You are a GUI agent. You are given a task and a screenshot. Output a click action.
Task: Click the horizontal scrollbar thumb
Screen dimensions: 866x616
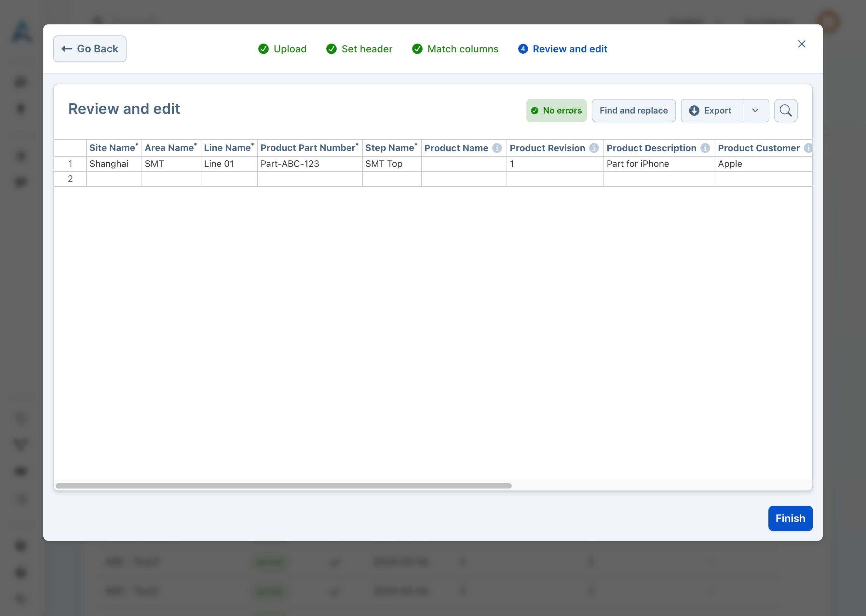283,486
